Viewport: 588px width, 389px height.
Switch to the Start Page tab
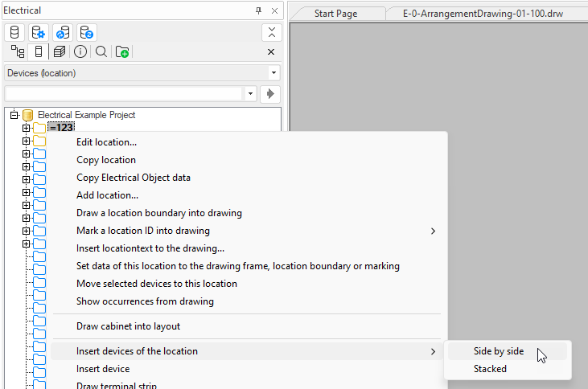[335, 14]
